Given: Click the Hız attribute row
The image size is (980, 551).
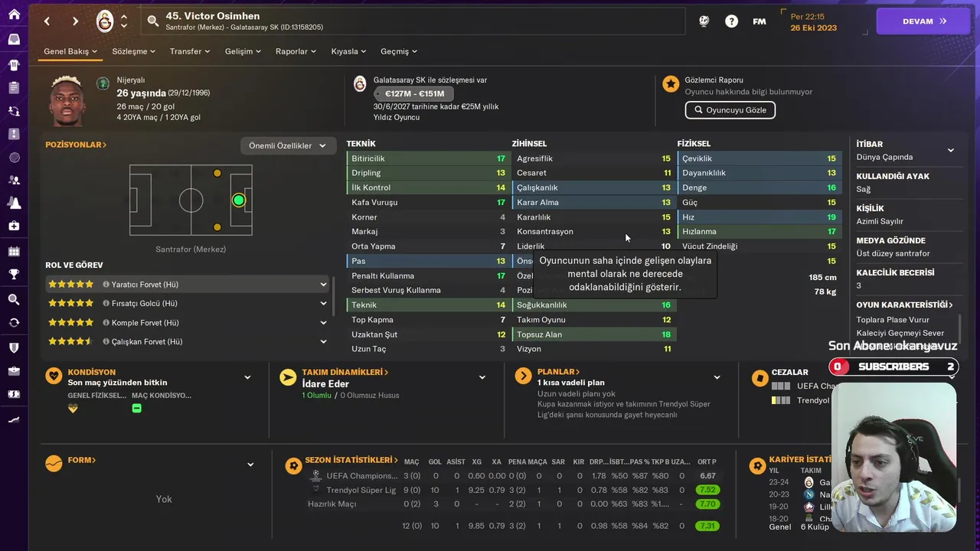Looking at the screenshot, I should [x=759, y=217].
